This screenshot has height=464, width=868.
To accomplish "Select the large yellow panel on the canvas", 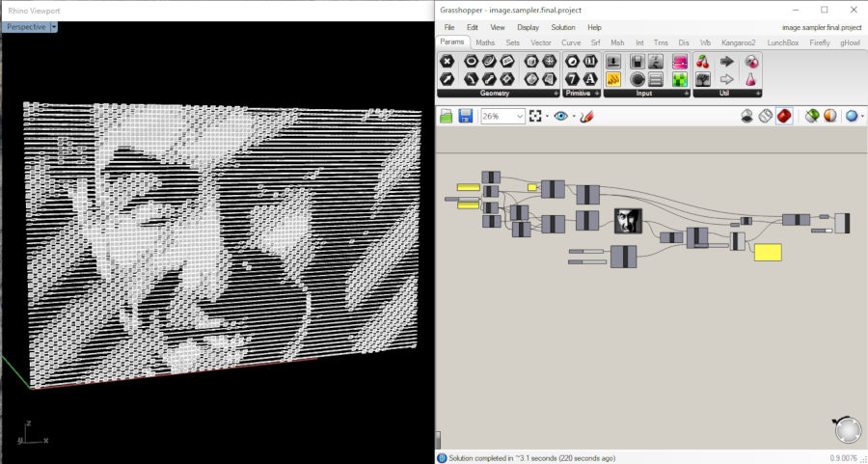I will 768,253.
